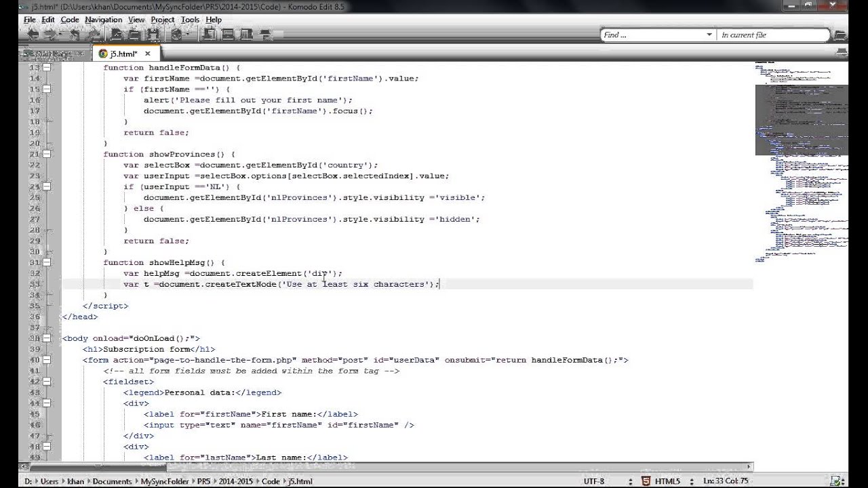Screen dimensions: 868x488
Task: Open the language selector arrows after HTML5
Action: [x=692, y=481]
